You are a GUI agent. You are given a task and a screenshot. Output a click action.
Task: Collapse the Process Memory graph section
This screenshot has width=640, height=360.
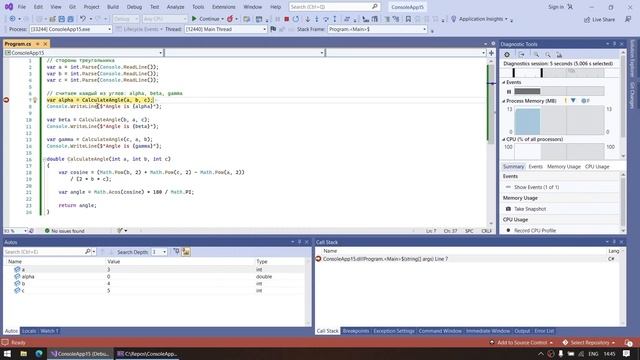click(504, 101)
